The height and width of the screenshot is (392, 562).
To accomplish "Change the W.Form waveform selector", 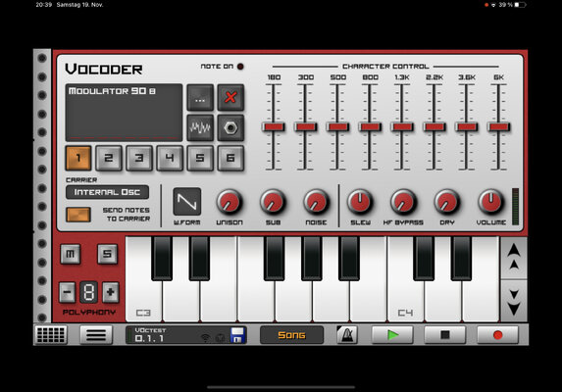I will pyautogui.click(x=186, y=202).
